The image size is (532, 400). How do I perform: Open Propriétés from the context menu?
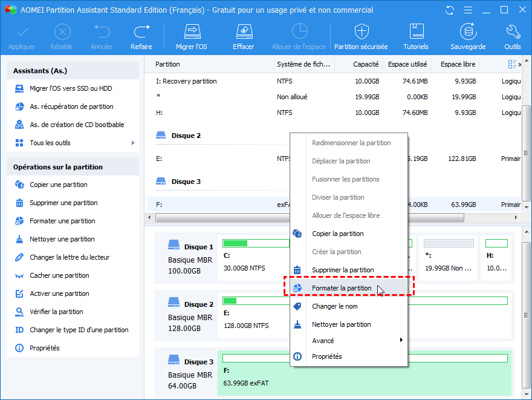pos(326,356)
